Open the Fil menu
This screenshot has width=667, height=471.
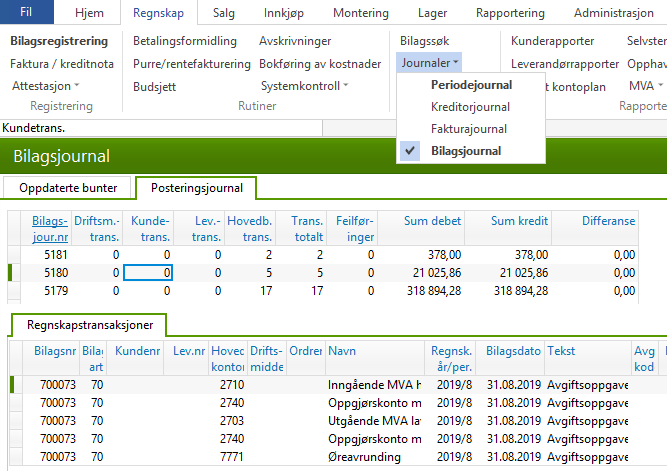click(26, 12)
